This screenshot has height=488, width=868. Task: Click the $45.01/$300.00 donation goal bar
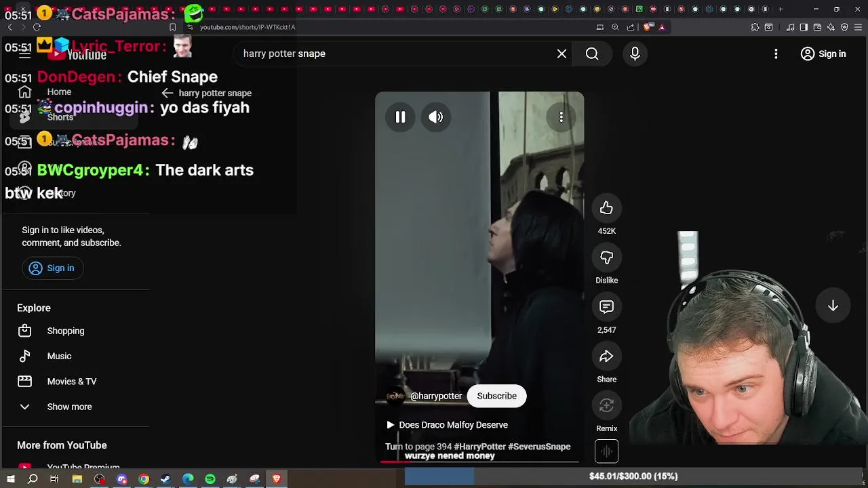click(633, 476)
